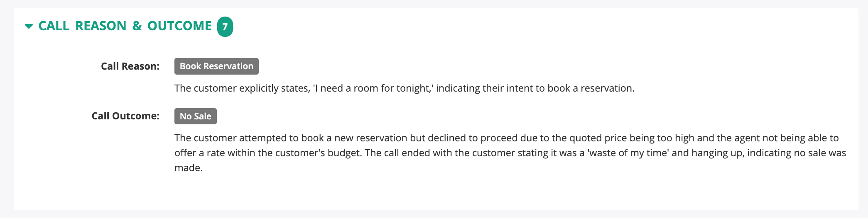Click the word CALL in the section title
The width and height of the screenshot is (868, 218).
(x=54, y=26)
